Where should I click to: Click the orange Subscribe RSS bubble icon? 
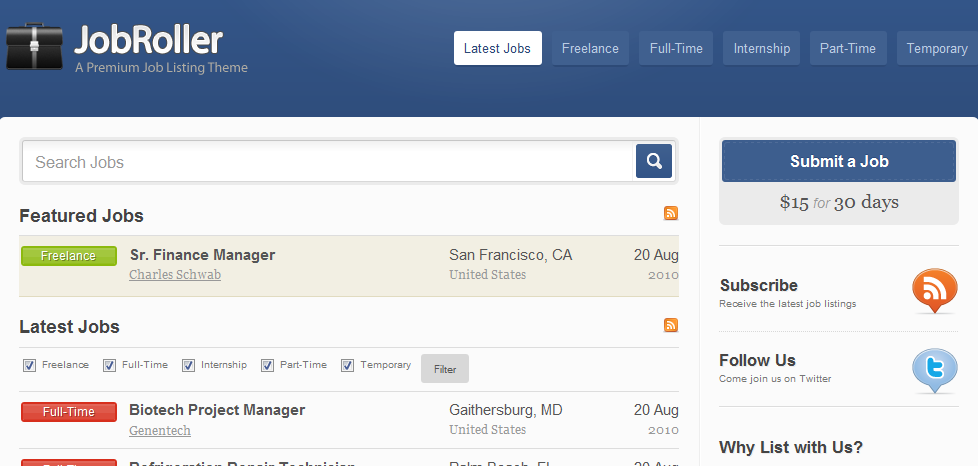(934, 291)
